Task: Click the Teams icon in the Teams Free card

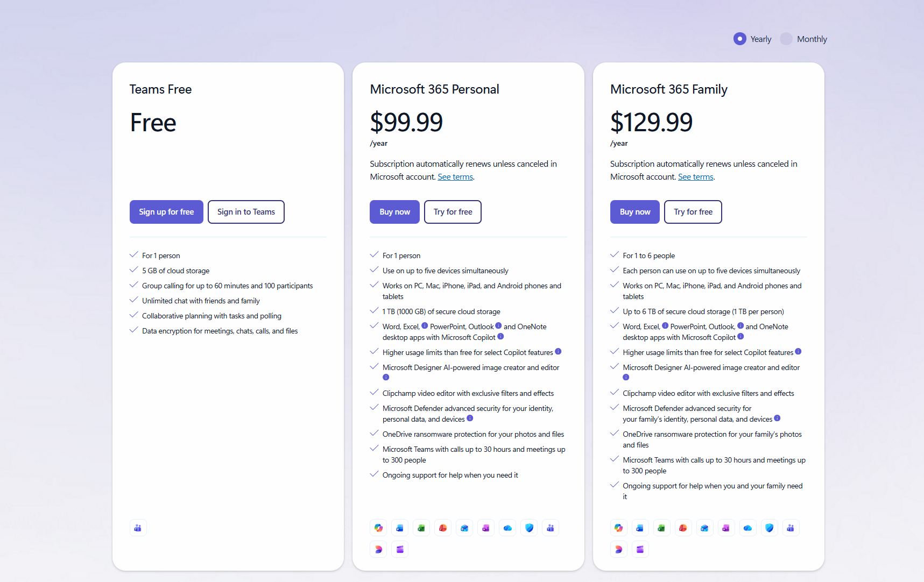Action: click(138, 528)
